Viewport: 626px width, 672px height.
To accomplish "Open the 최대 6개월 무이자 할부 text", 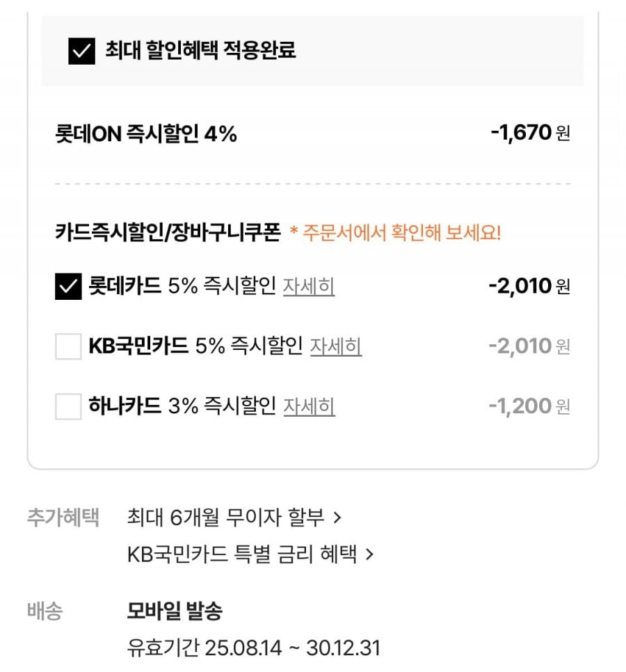I will point(227,517).
